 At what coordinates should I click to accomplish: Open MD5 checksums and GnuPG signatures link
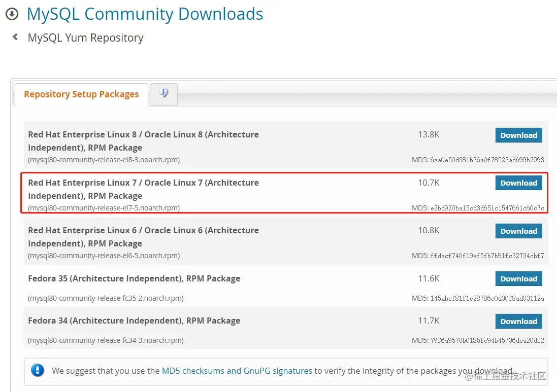pyautogui.click(x=237, y=371)
